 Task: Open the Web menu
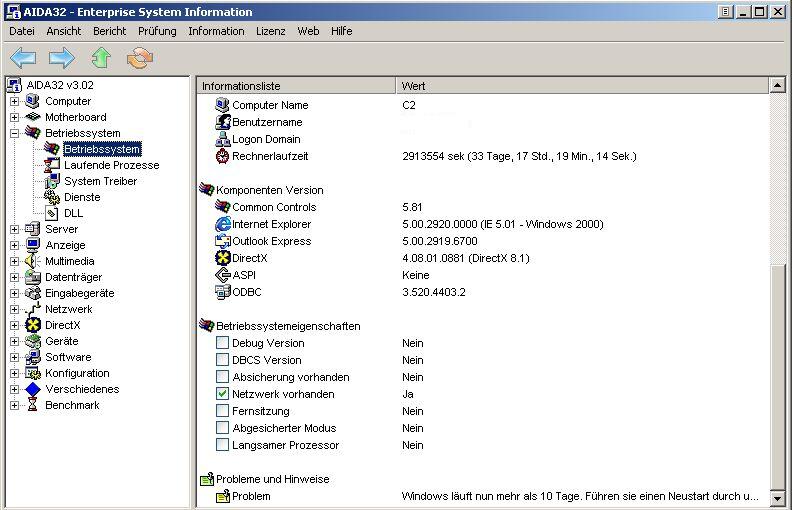click(308, 31)
